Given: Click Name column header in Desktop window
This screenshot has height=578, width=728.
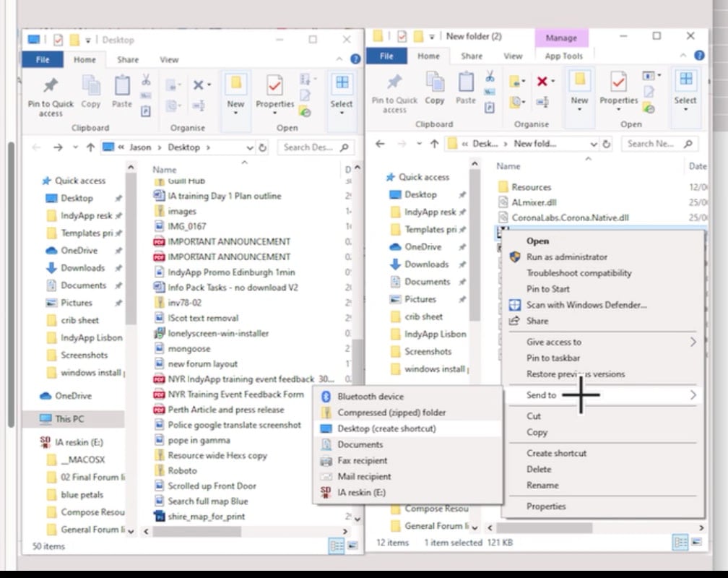Looking at the screenshot, I should click(x=165, y=170).
